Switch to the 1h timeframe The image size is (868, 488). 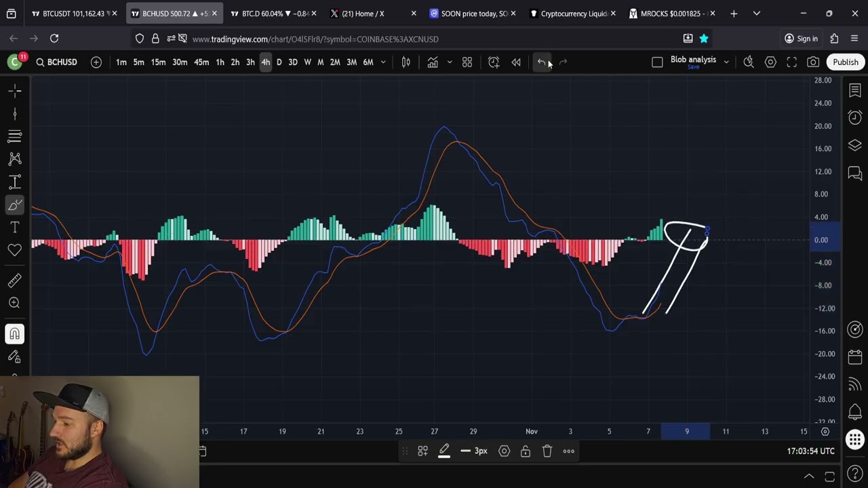220,62
